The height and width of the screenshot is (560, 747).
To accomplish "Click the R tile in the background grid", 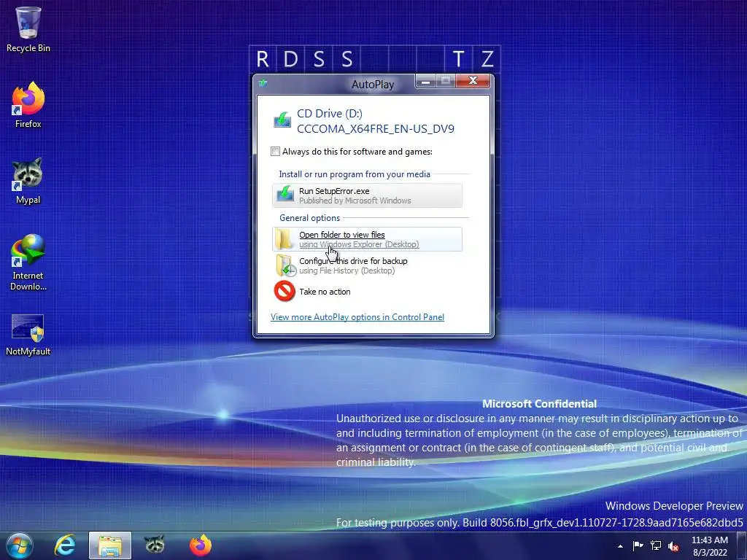I will coord(263,59).
